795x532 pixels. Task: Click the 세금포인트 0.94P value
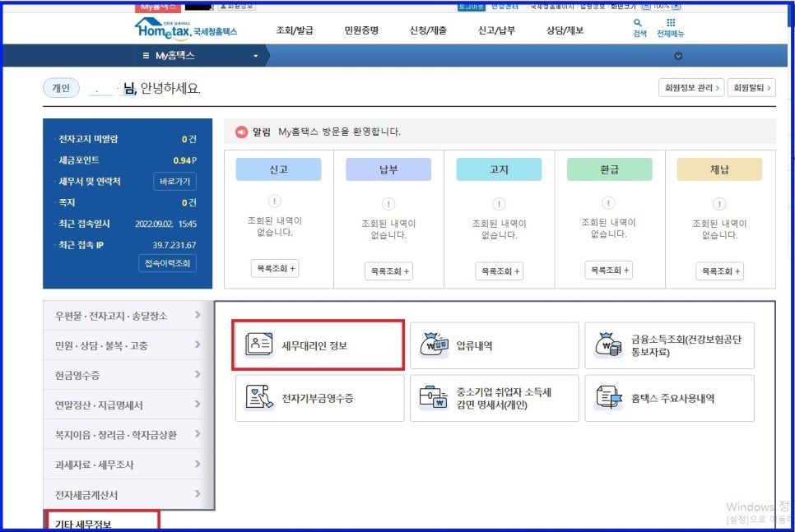[x=184, y=160]
